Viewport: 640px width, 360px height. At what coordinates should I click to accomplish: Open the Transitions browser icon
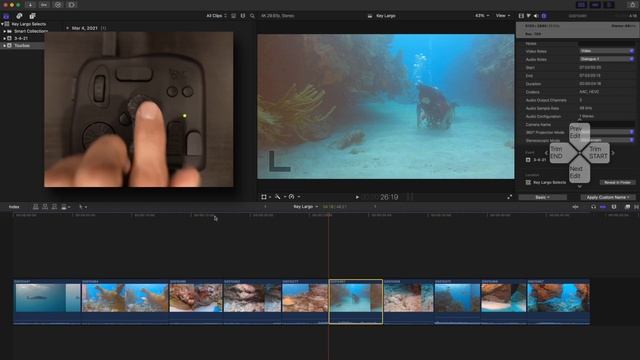(636, 207)
